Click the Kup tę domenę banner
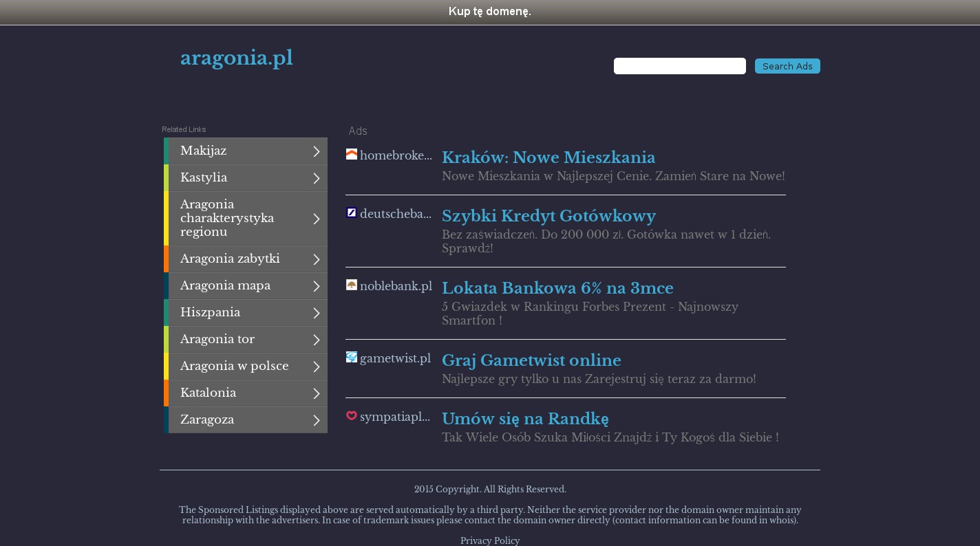Screen dimensions: 980x546 pos(490,12)
